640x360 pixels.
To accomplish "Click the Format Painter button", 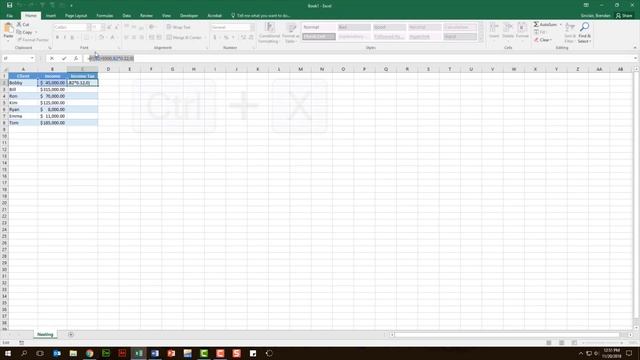I will click(33, 40).
